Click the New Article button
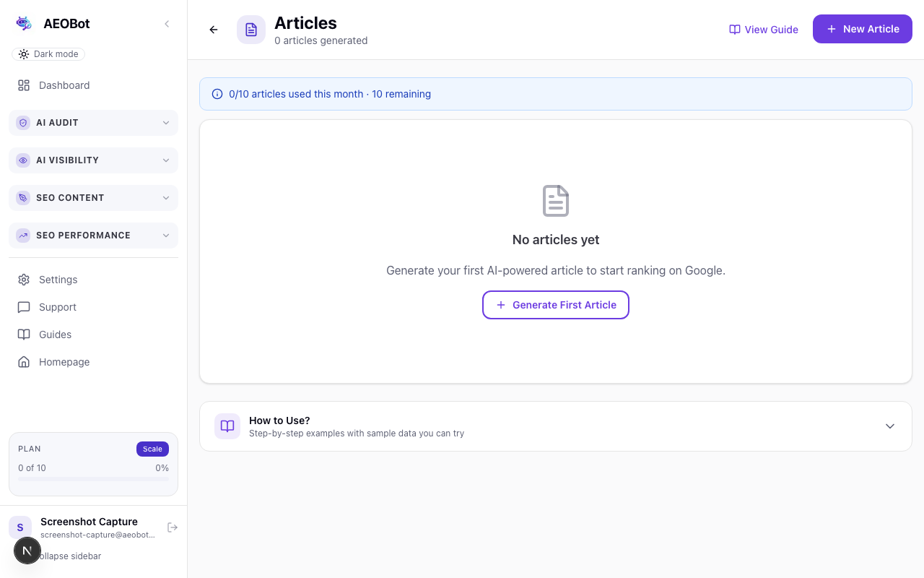 point(863,29)
